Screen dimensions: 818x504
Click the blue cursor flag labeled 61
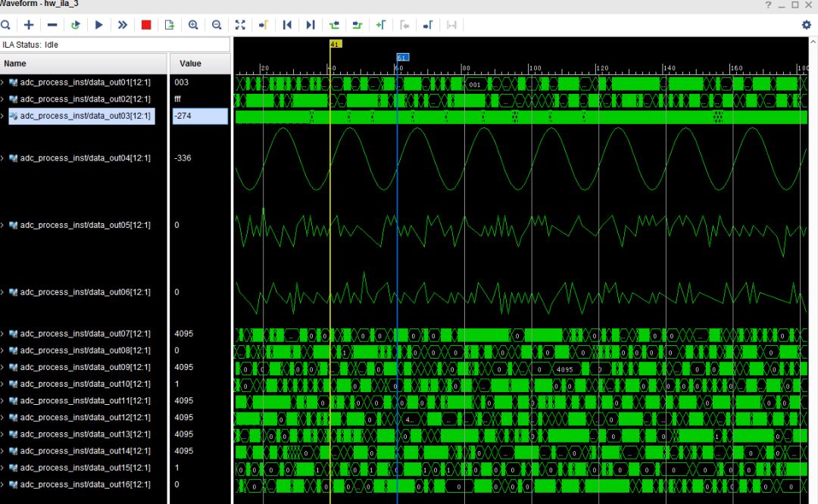(403, 58)
